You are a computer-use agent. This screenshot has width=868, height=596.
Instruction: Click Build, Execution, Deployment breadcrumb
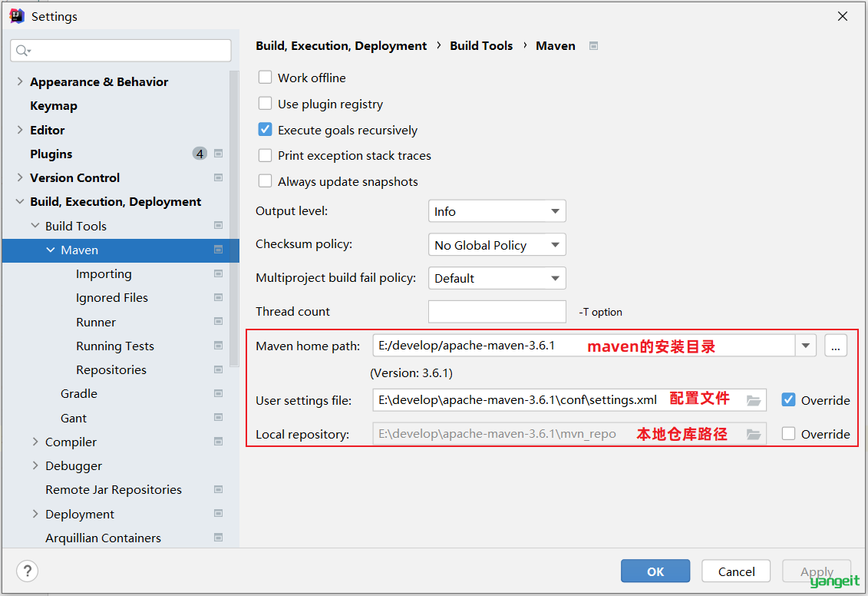click(341, 46)
